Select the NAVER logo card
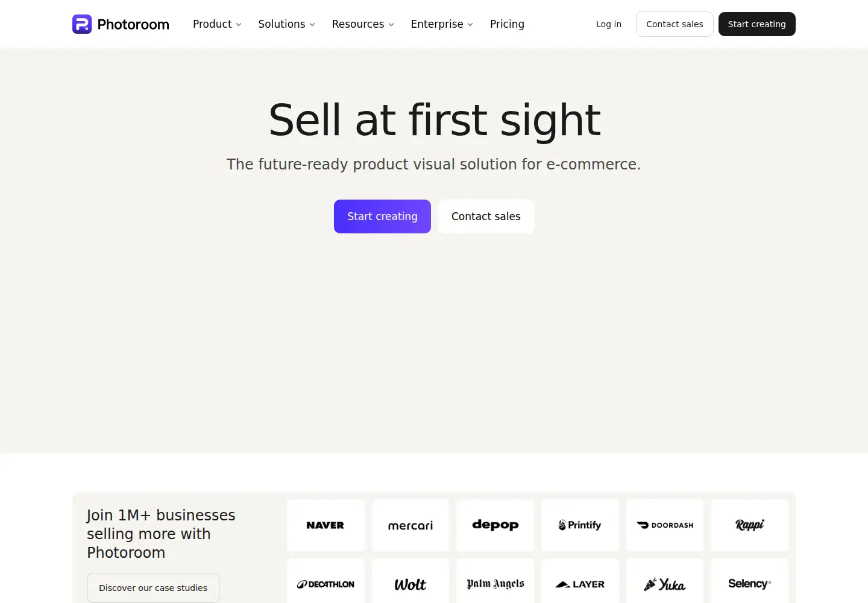 325,525
